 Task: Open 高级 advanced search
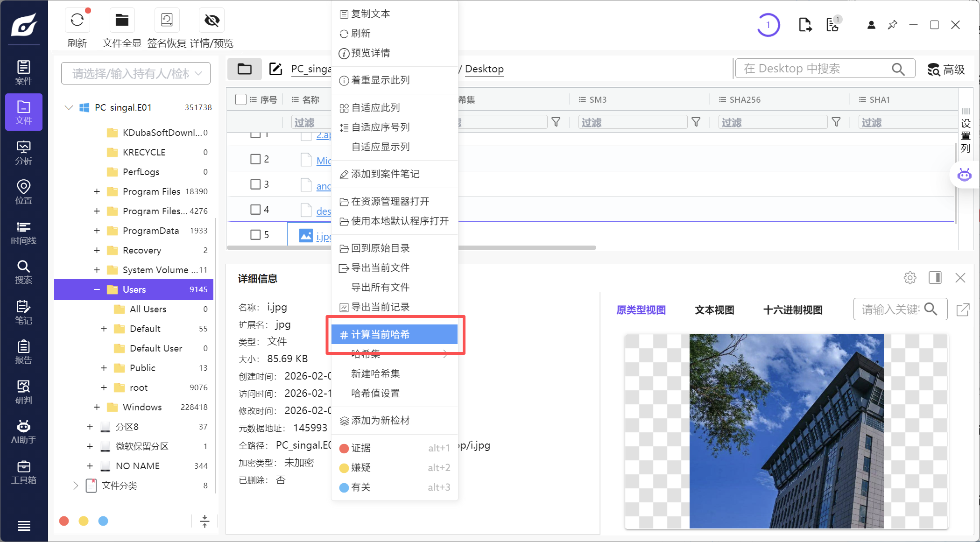946,70
